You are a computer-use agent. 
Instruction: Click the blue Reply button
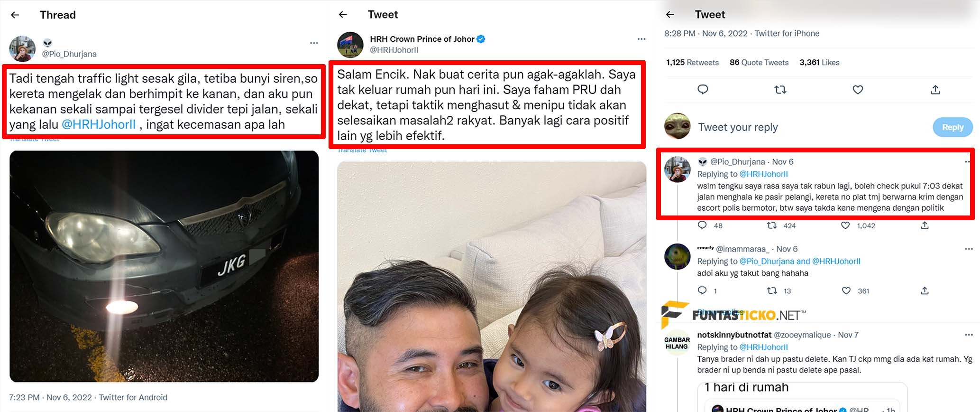pyautogui.click(x=953, y=127)
